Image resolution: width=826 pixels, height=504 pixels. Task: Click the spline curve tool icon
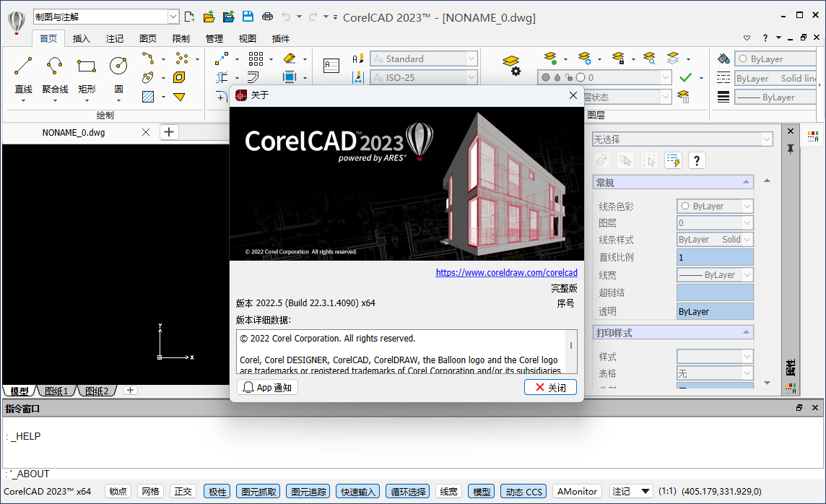click(148, 58)
